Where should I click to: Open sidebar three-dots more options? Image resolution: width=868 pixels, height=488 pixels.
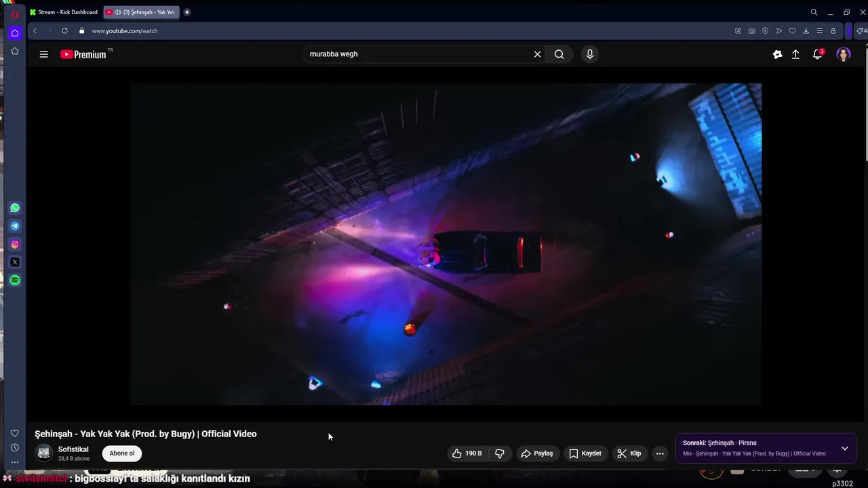(x=14, y=462)
